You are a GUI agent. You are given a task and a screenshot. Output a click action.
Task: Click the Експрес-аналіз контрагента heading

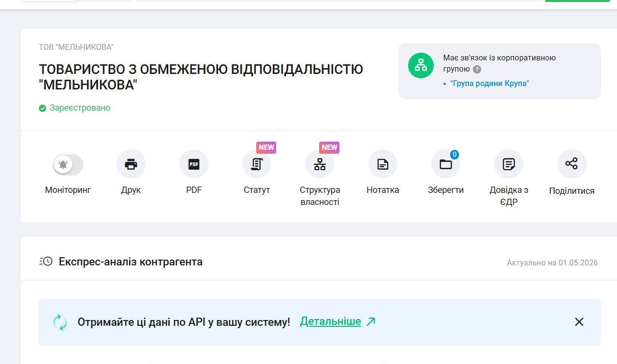tap(131, 262)
